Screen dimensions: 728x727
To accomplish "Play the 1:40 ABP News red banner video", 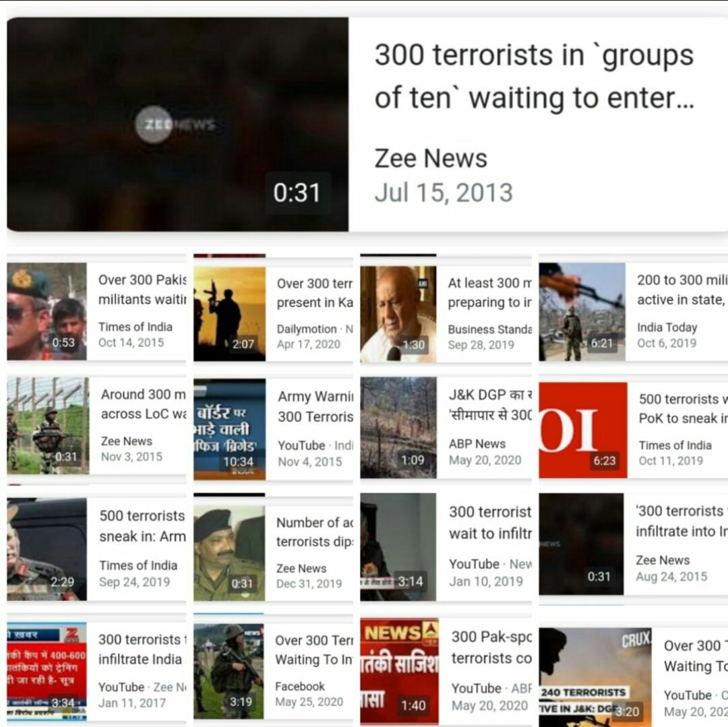I will click(399, 671).
